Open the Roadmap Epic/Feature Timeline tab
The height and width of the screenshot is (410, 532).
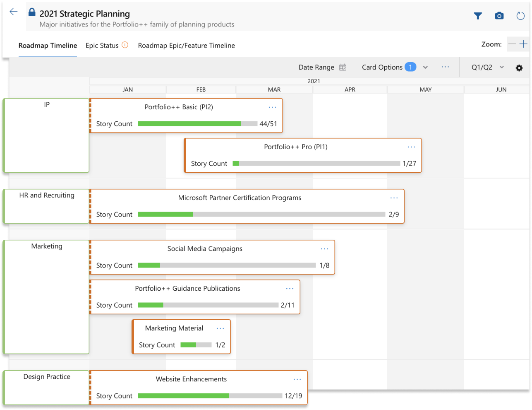[x=187, y=46]
